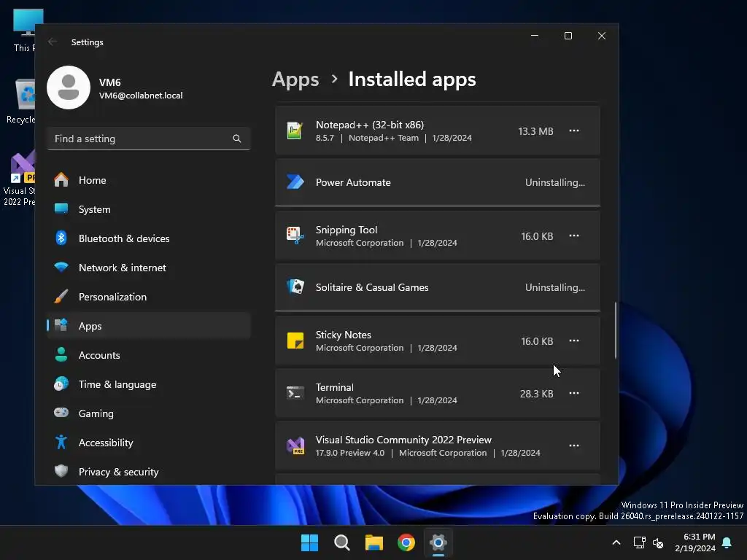
Task: Click Solitaire Uninstalling status text
Action: [555, 287]
